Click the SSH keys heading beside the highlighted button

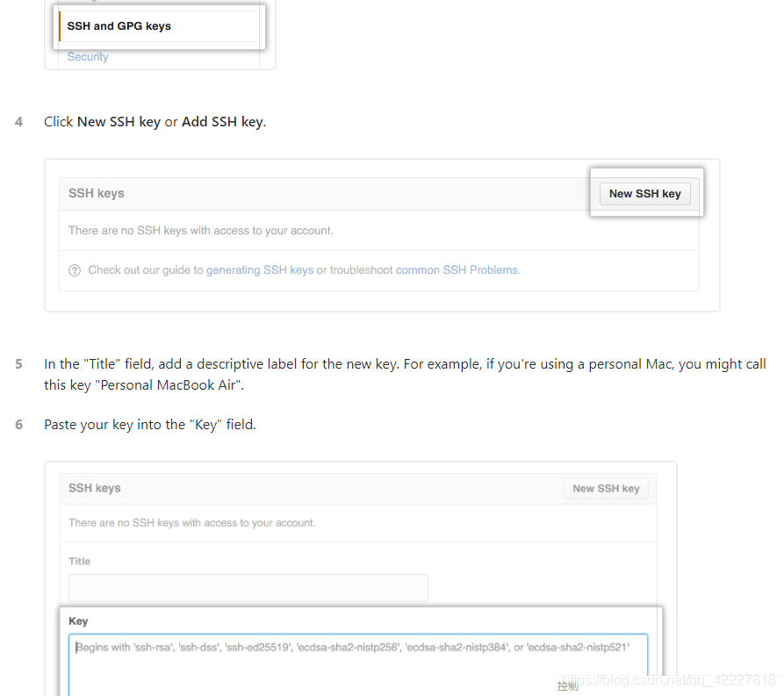point(97,193)
